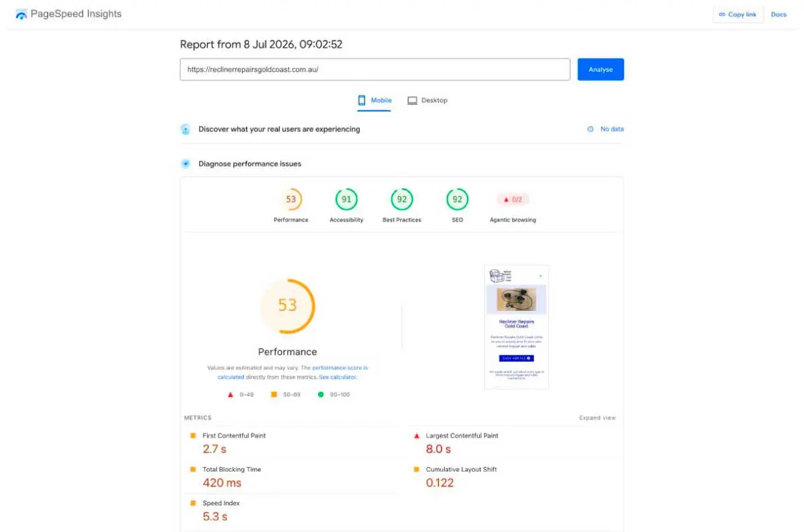The width and height of the screenshot is (804, 532).
Task: Click the 'Diagnose performance issues' heading
Action: point(250,163)
